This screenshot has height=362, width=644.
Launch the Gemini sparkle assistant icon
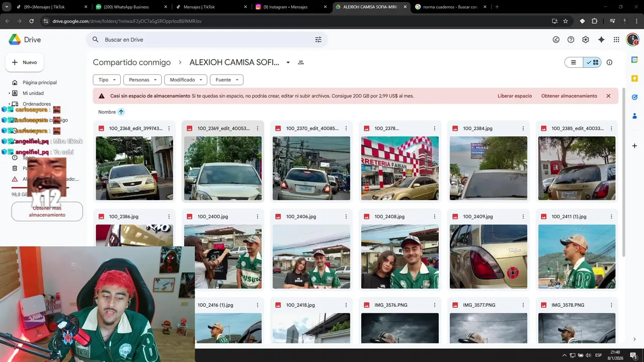(x=601, y=40)
